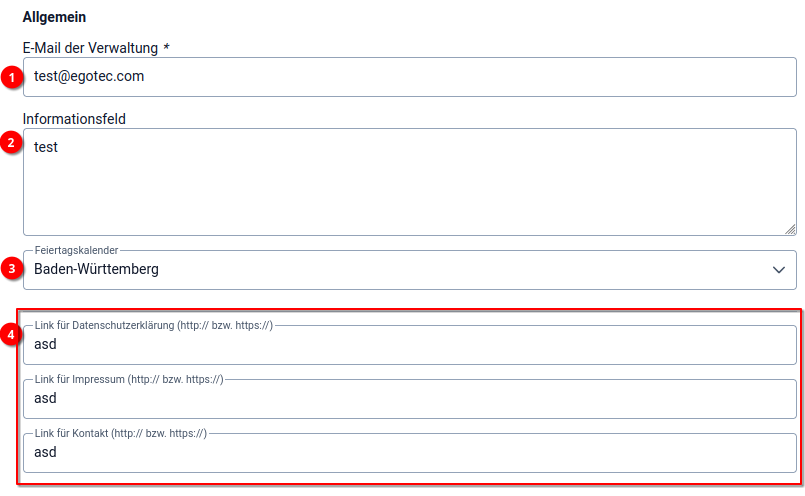
Task: Click the chevron arrow in Feiertagskalender
Action: click(x=779, y=270)
